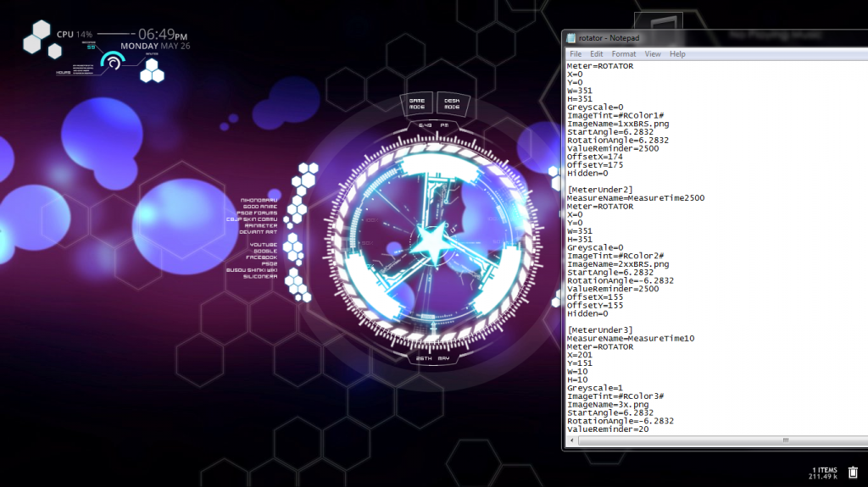Click the ImageTint=#RColor1# line
The width and height of the screenshot is (868, 487).
pyautogui.click(x=615, y=116)
